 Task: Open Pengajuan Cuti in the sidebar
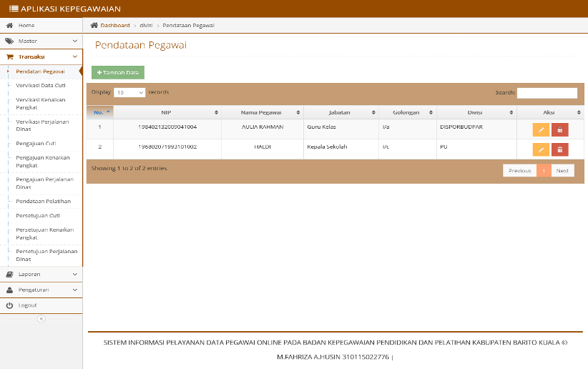pyautogui.click(x=36, y=144)
